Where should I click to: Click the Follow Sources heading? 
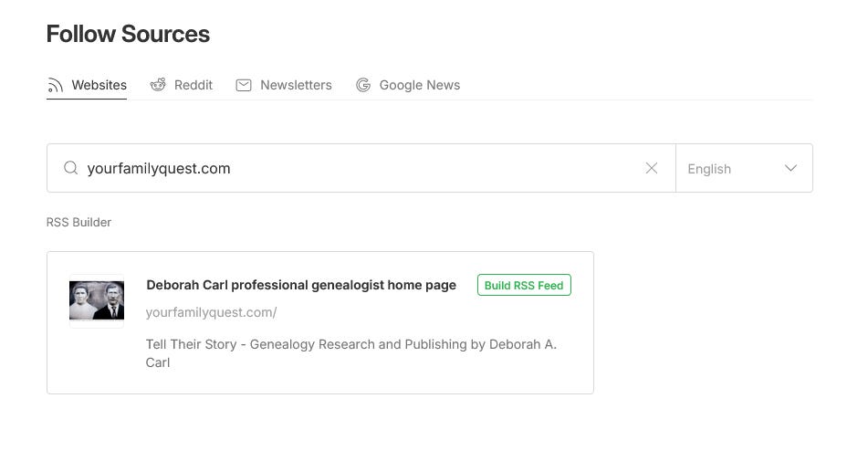[x=128, y=34]
